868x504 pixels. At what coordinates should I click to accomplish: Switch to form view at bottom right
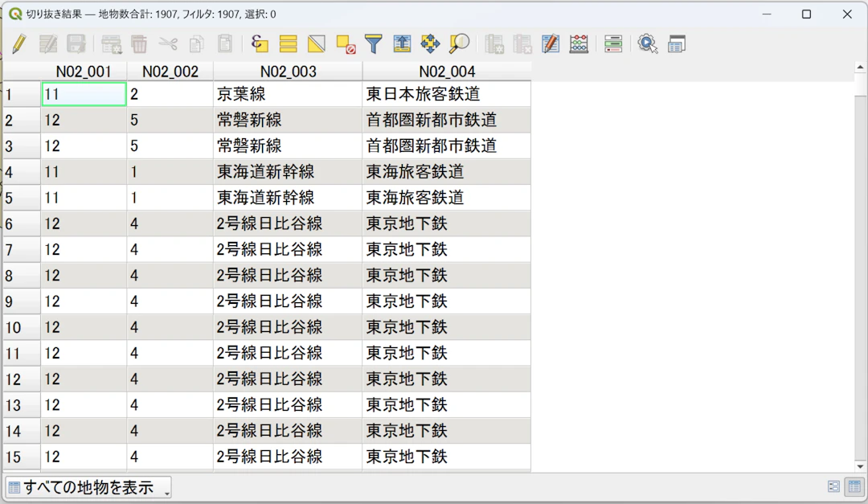pyautogui.click(x=833, y=487)
